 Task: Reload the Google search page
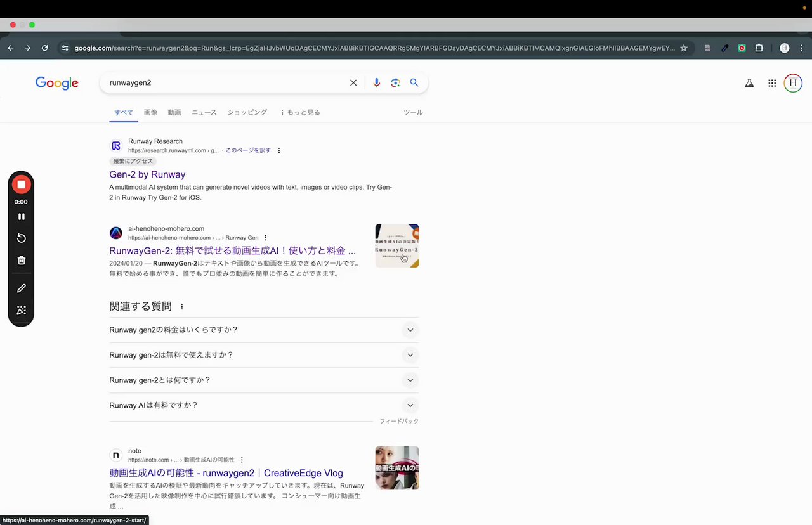coord(44,48)
